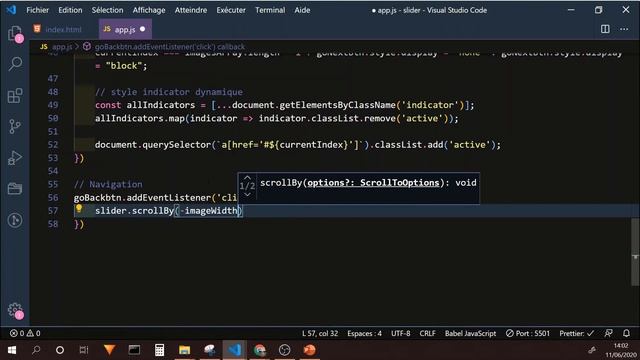
Task: Open the Search view in activity bar
Action: [x=15, y=64]
